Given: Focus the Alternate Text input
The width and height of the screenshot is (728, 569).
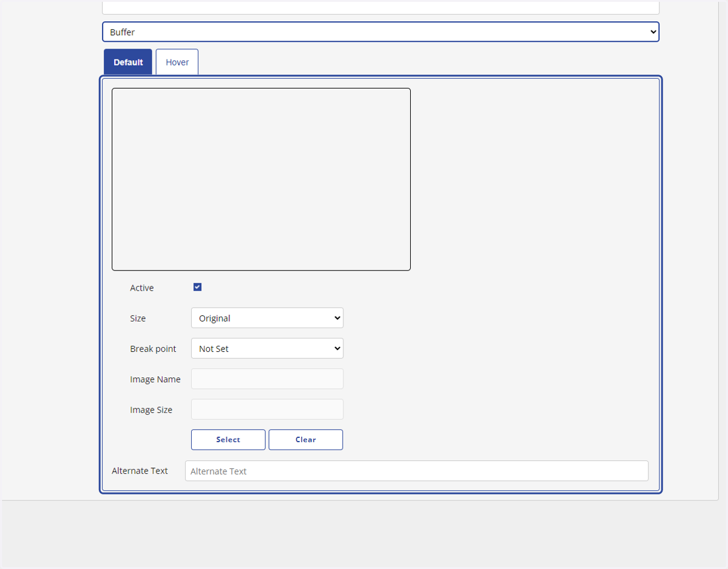Looking at the screenshot, I should (417, 471).
